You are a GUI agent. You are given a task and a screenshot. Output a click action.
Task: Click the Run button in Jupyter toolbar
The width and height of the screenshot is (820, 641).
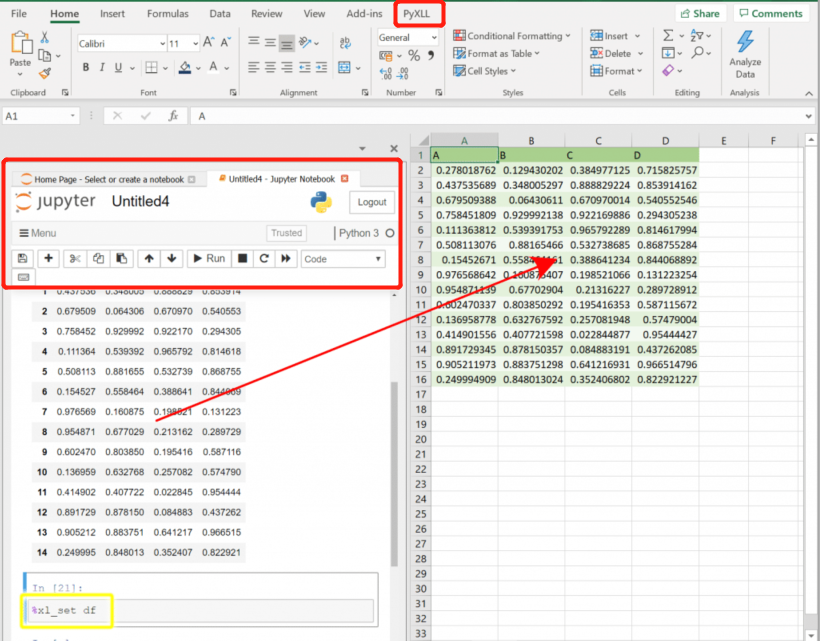coord(208,258)
